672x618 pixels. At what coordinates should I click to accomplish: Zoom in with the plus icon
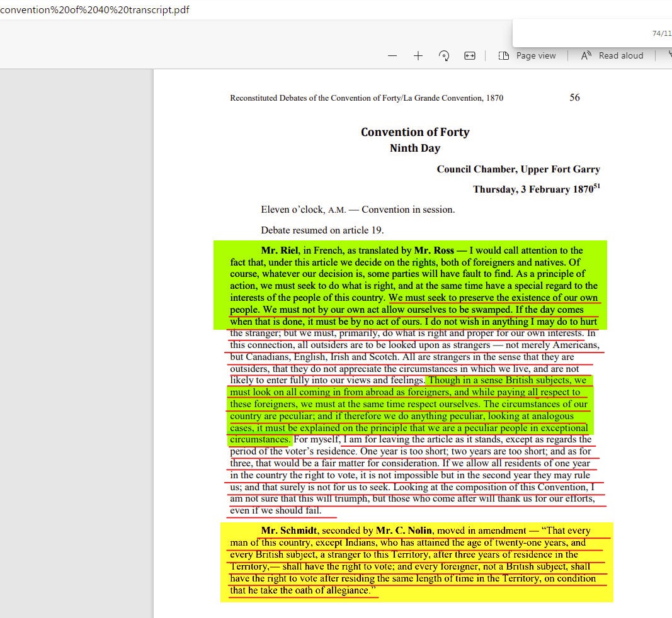click(x=418, y=55)
